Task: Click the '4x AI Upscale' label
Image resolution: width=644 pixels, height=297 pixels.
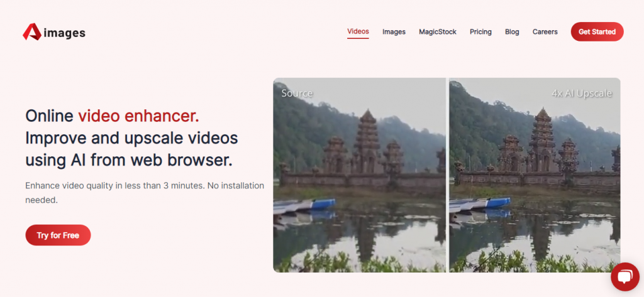Action: [582, 94]
